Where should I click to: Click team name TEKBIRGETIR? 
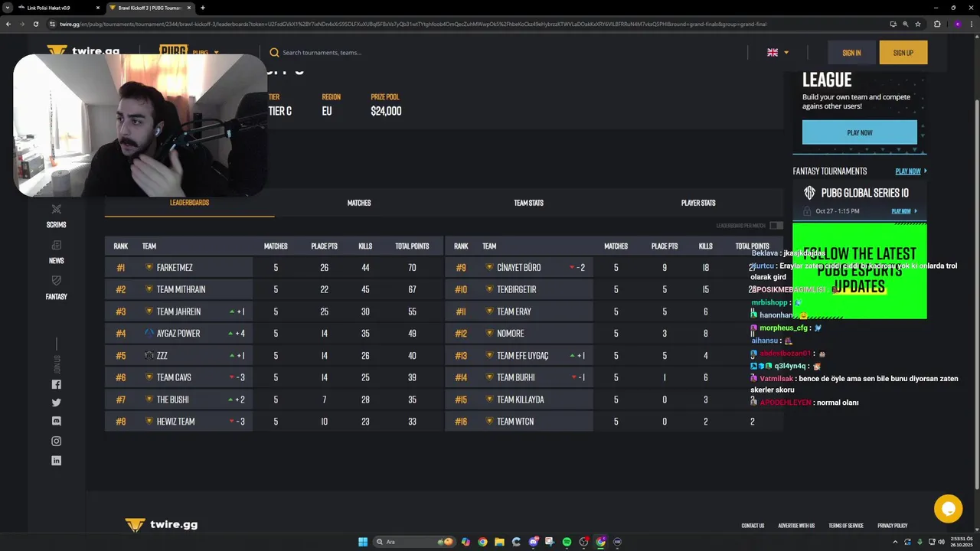[516, 289]
